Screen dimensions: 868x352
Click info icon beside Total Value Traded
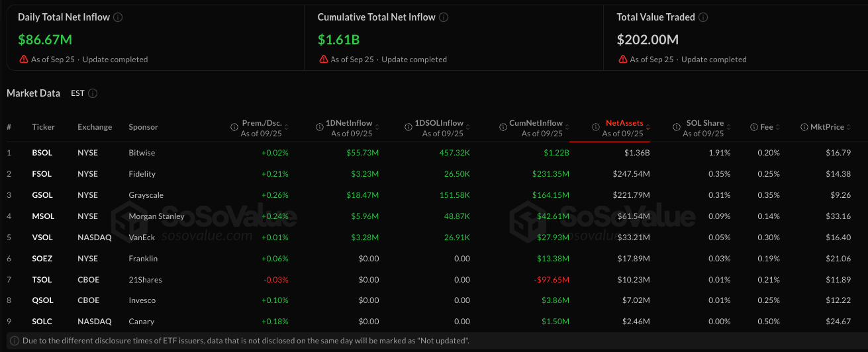pos(703,17)
